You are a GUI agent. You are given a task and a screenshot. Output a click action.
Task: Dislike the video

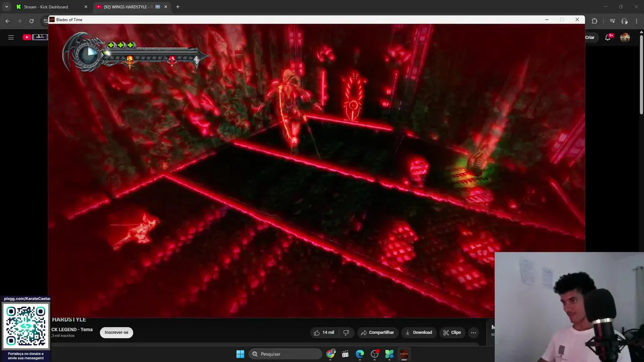pyautogui.click(x=346, y=332)
